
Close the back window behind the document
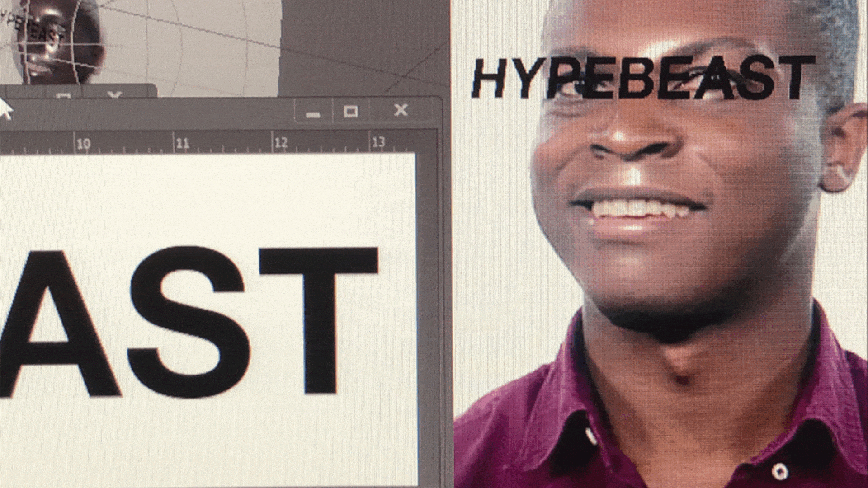coord(115,94)
